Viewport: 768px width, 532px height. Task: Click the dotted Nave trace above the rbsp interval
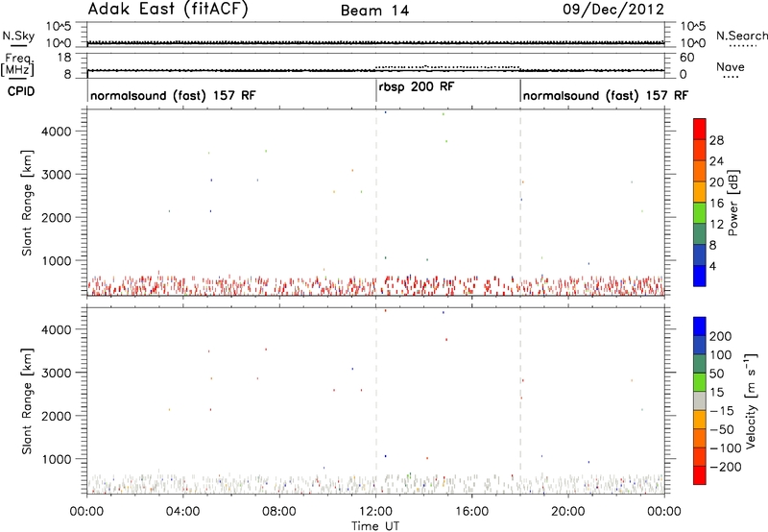pyautogui.click(x=447, y=66)
